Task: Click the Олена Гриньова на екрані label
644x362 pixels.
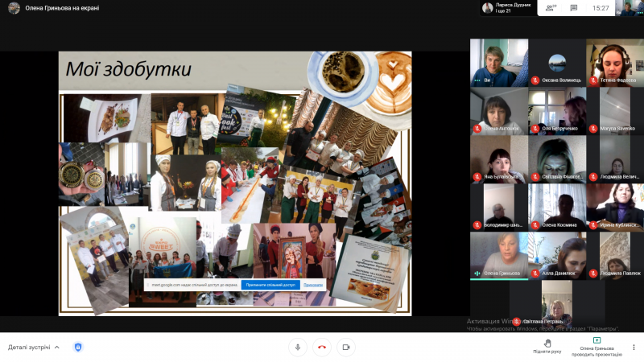Action: 62,8
